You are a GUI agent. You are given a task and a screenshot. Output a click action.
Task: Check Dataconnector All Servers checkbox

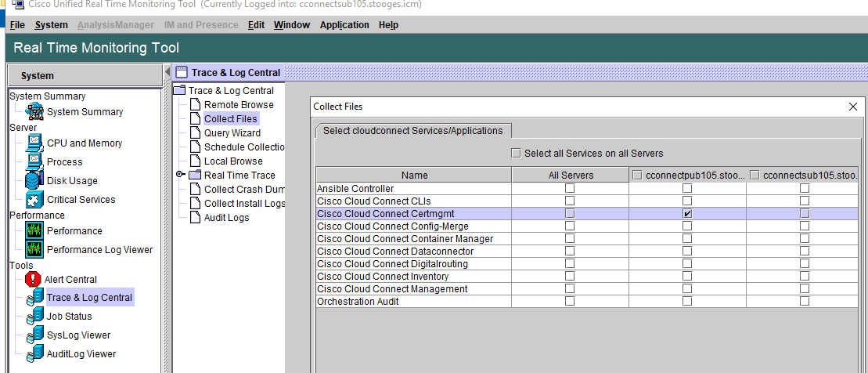point(570,251)
